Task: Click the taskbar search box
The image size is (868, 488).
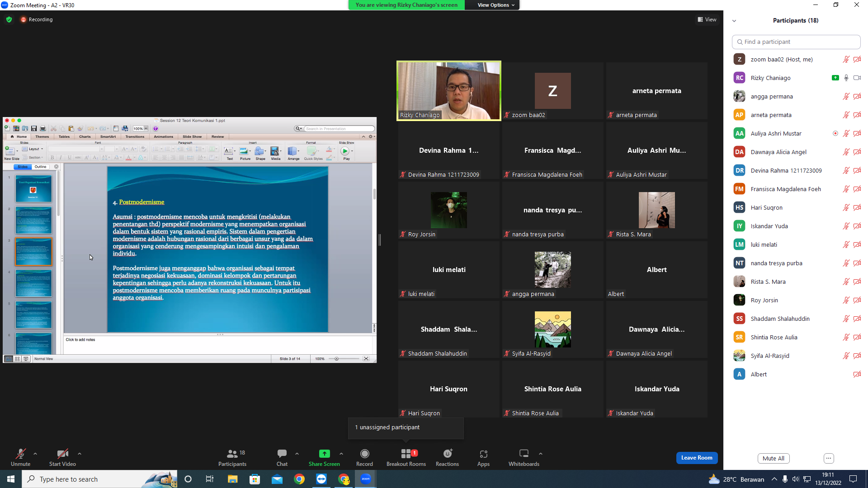Action: [x=99, y=479]
